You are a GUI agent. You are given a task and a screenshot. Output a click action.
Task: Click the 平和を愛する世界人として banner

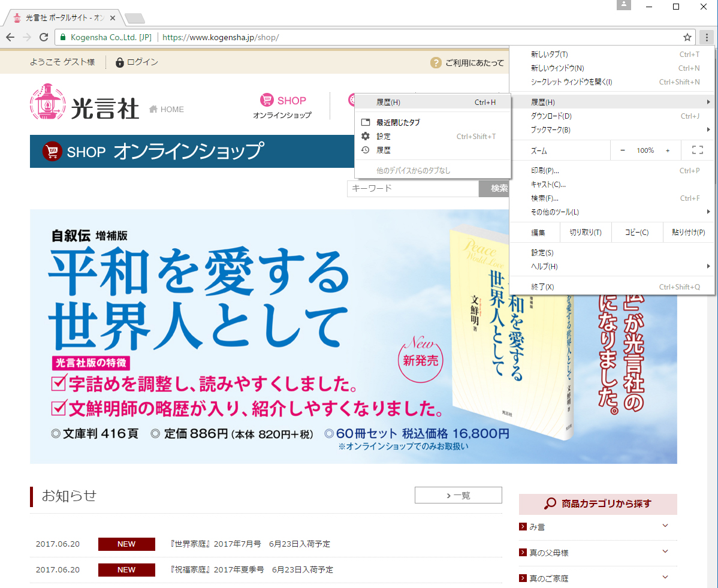tap(354, 337)
